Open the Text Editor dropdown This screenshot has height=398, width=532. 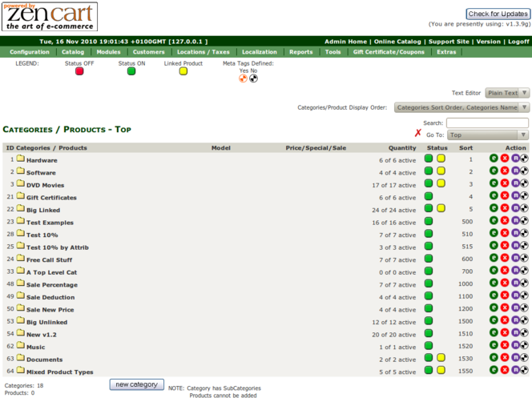[508, 93]
